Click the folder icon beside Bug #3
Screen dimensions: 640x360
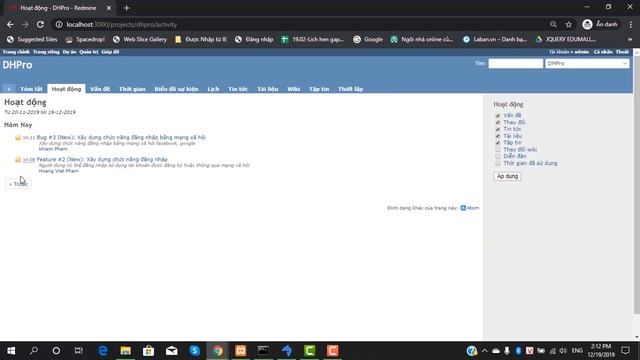tap(18, 138)
